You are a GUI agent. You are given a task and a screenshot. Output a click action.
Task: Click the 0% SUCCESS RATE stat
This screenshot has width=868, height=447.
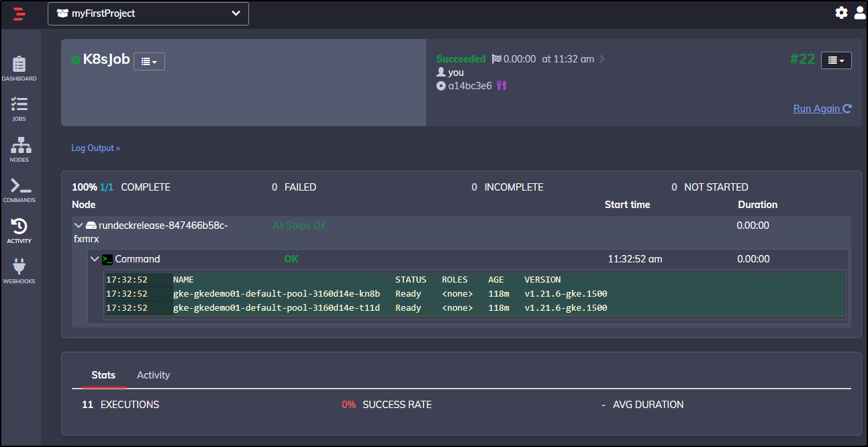pos(387,405)
